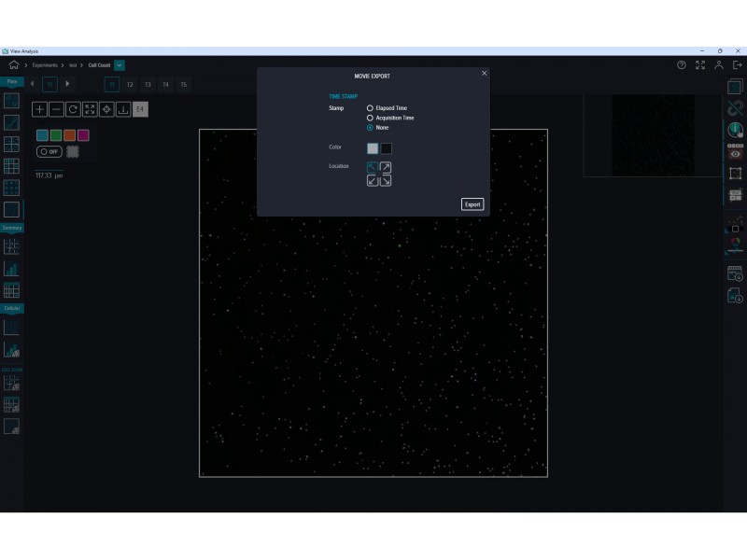Screen dimensions: 747x560
Task: Close the Movie Export dialog
Action: (x=484, y=74)
